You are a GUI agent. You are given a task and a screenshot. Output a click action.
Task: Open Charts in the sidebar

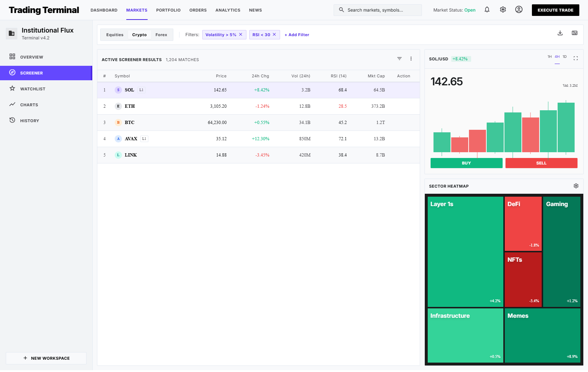pos(46,105)
